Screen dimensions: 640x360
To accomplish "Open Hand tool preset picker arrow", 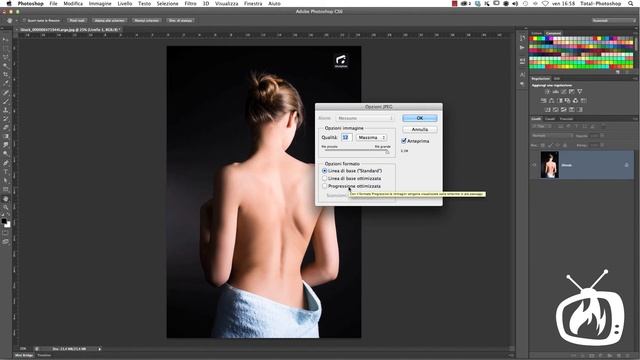I will pyautogui.click(x=16, y=20).
